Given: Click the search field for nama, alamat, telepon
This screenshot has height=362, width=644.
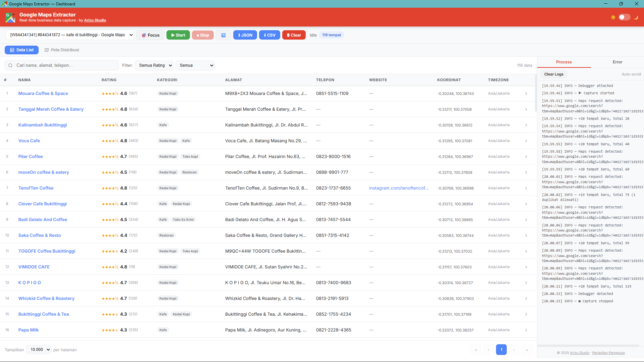Looking at the screenshot, I should (65, 65).
